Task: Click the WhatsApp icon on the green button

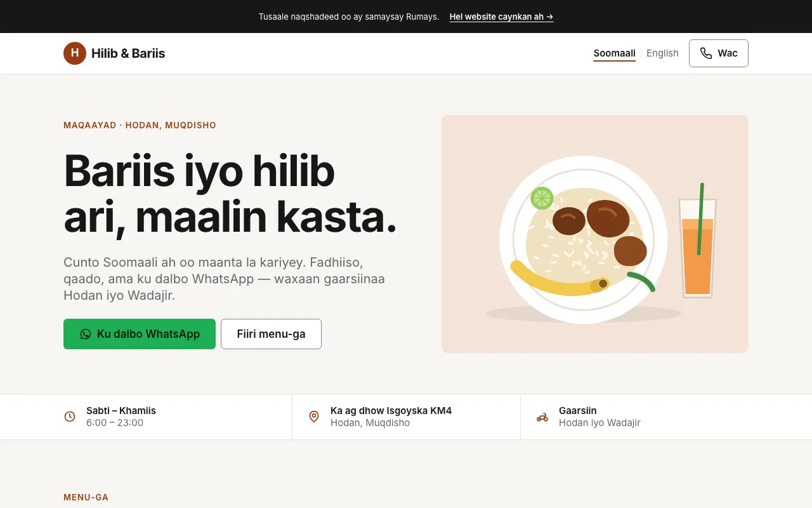Action: click(x=86, y=334)
